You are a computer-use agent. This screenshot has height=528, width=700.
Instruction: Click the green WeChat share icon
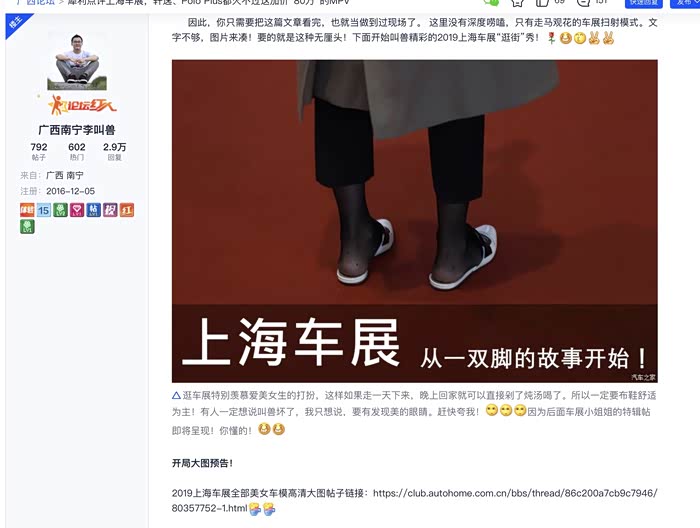pyautogui.click(x=491, y=2)
